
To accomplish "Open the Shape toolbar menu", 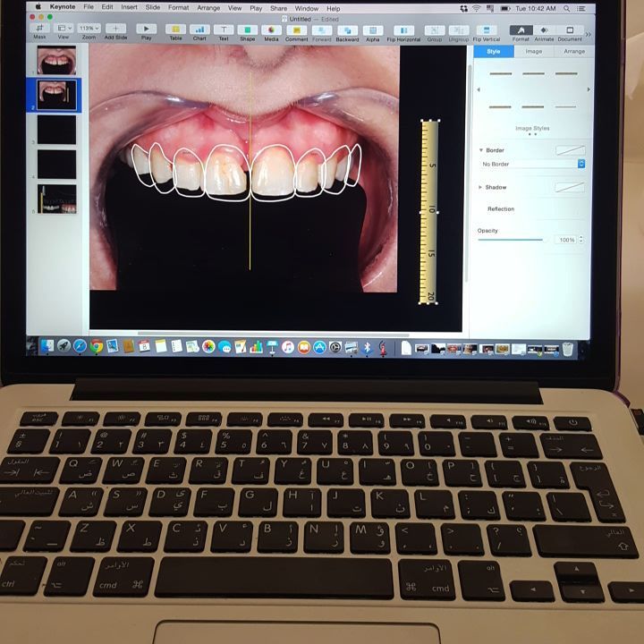I will click(248, 30).
